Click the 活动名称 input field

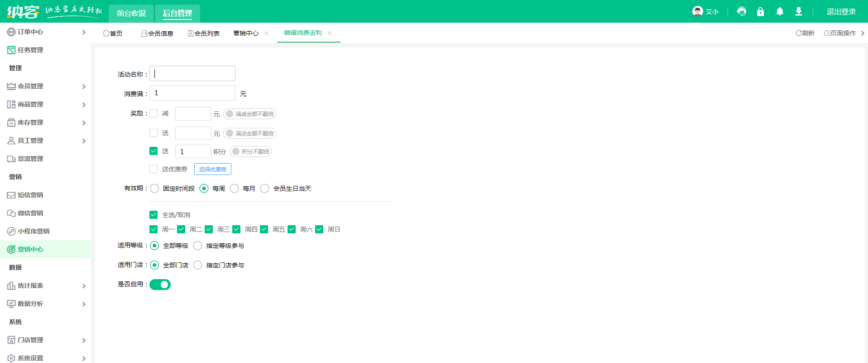[x=192, y=73]
